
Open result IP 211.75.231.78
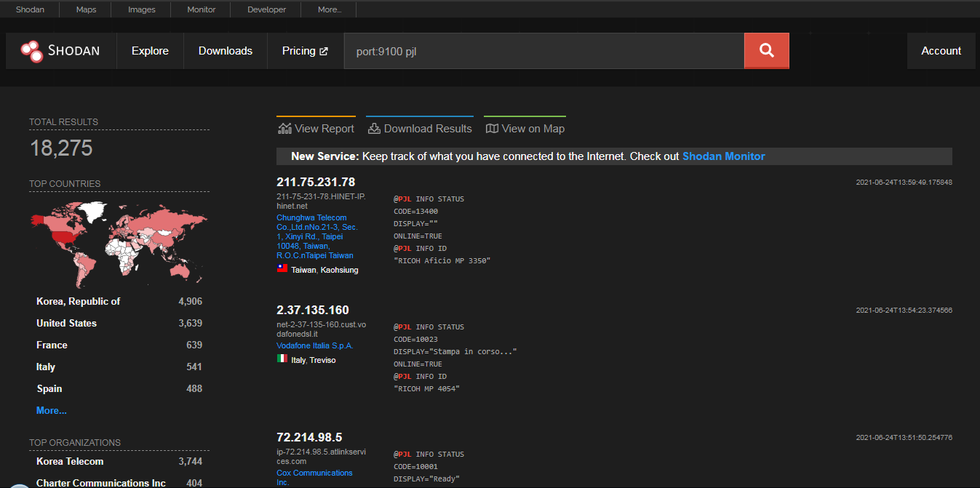[x=316, y=182]
